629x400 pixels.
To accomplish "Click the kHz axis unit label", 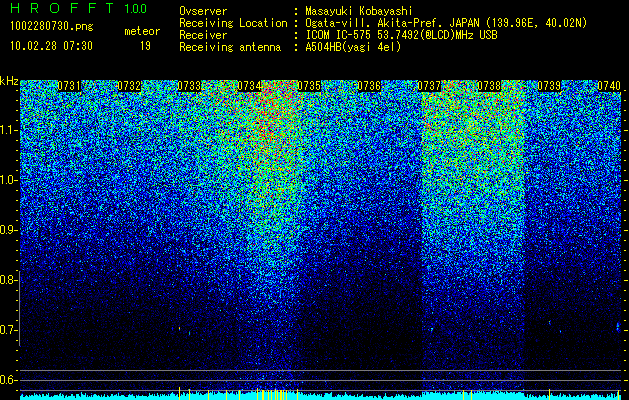I will (x=9, y=81).
